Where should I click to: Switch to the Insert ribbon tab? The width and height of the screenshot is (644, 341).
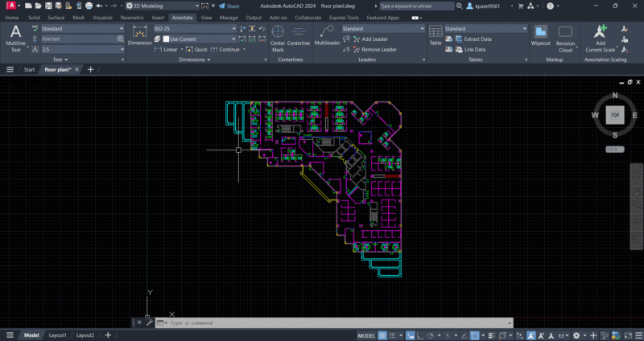[158, 18]
